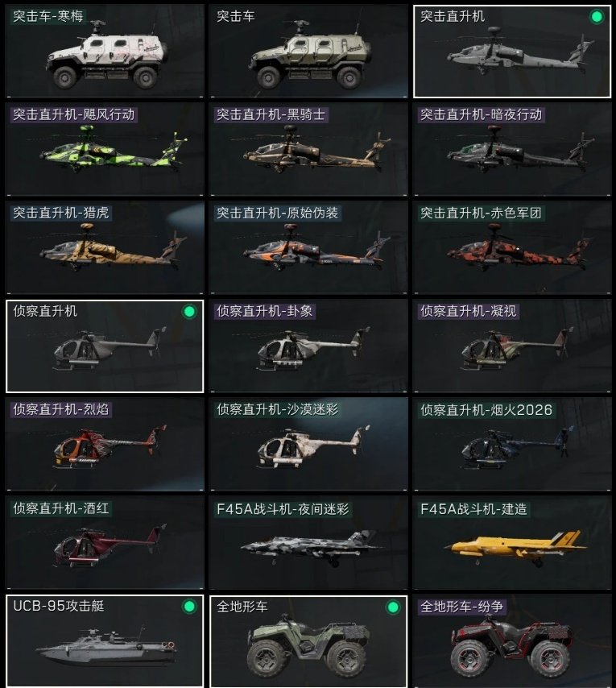Pick the 侦察直升机-沙漠迷彩 desert camo skin

[x=308, y=444]
